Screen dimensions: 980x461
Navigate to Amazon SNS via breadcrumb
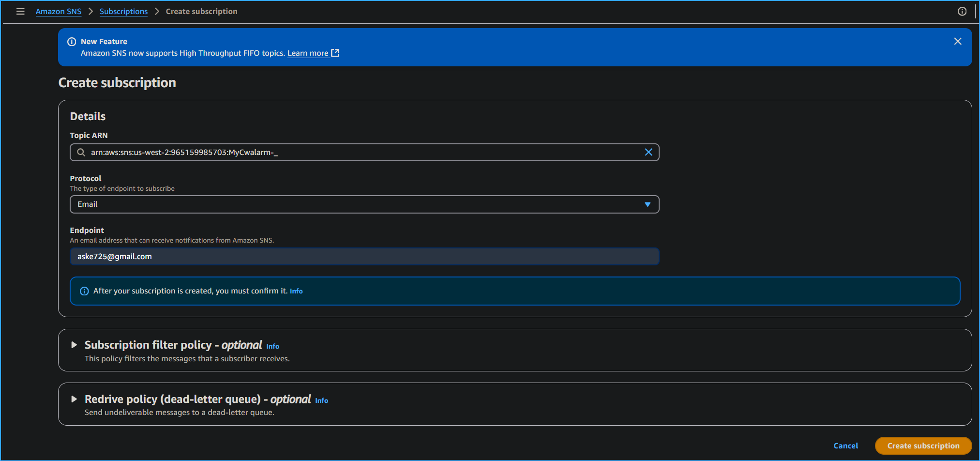[58, 11]
